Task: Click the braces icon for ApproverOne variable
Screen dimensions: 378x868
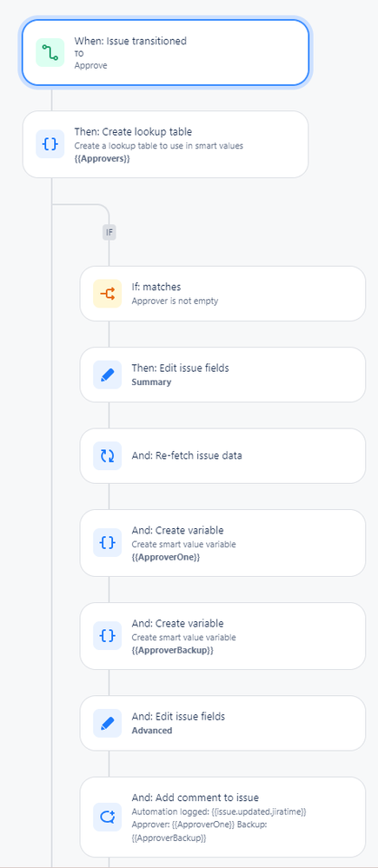Action: (108, 542)
